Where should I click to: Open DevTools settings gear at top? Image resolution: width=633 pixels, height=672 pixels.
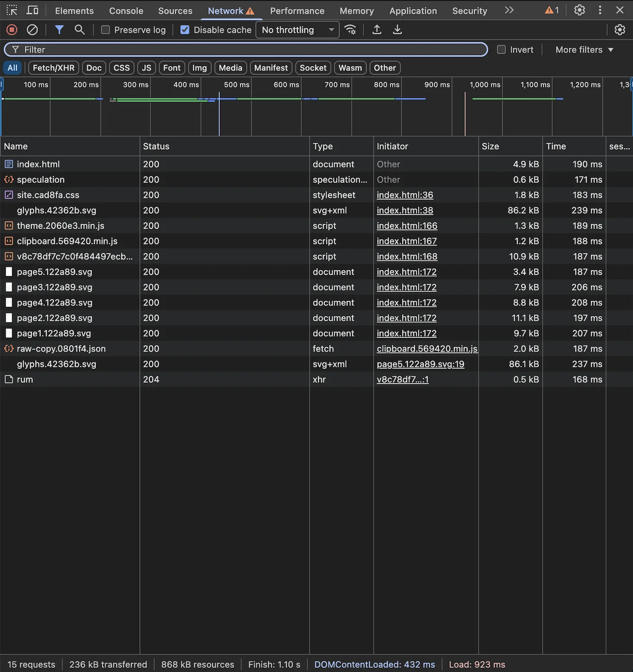[579, 10]
